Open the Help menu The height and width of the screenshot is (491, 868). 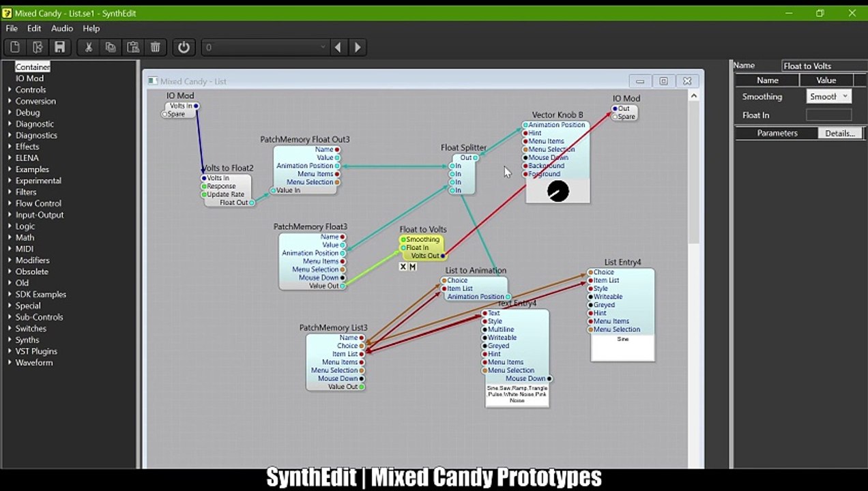click(x=91, y=28)
